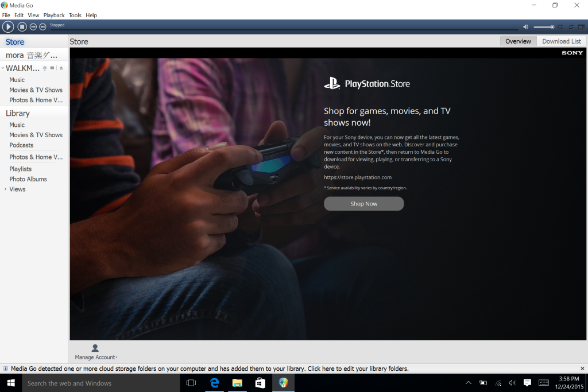Open the Manage Account dropdown
588x392 pixels.
tap(96, 352)
